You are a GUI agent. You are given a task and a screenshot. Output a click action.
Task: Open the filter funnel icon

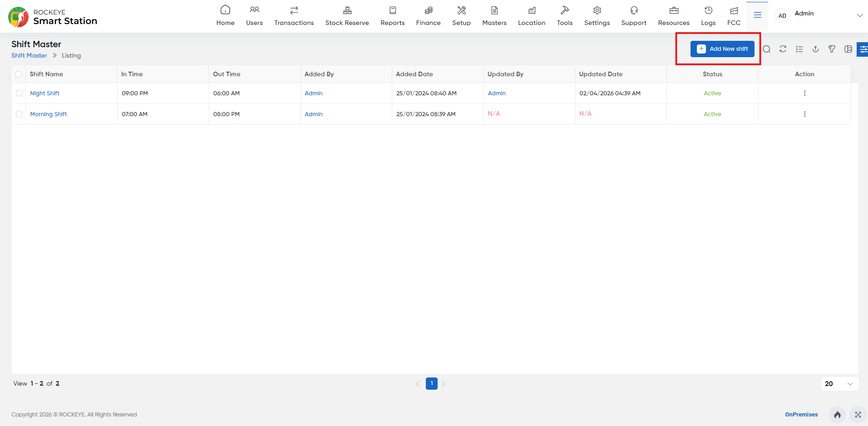point(832,49)
